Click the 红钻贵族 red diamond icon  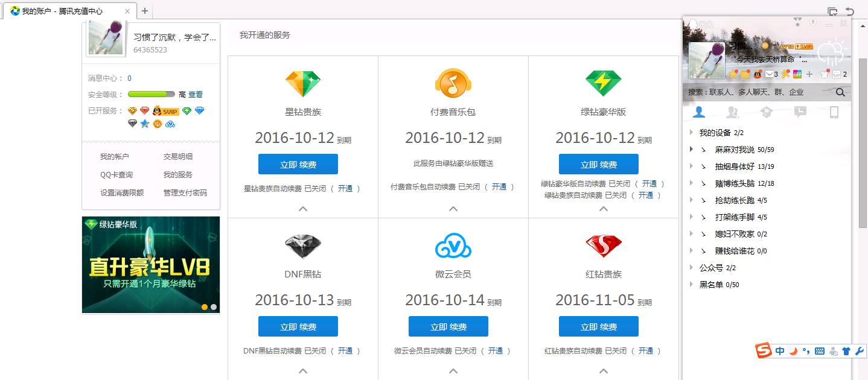point(603,246)
